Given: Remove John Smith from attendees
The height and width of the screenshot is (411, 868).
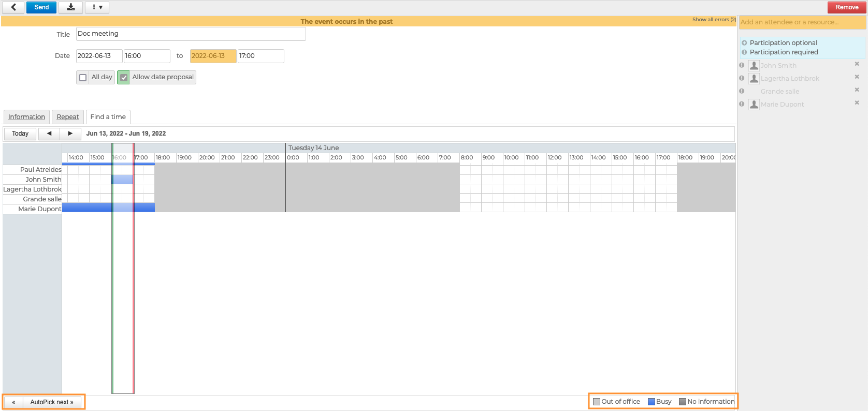Looking at the screenshot, I should [857, 64].
